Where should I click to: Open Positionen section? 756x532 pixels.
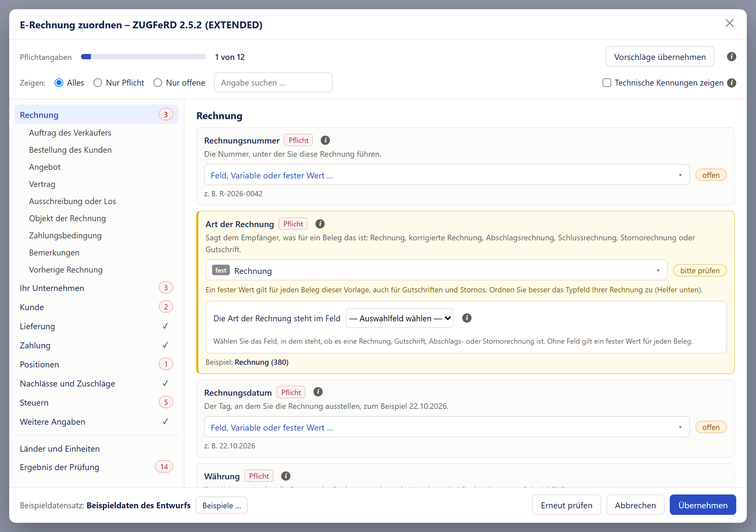96,364
